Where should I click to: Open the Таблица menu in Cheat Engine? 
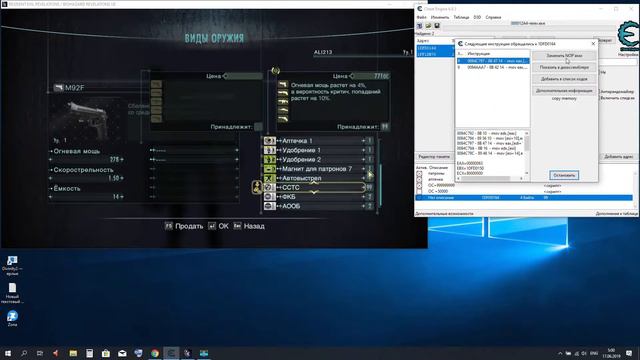[x=461, y=17]
